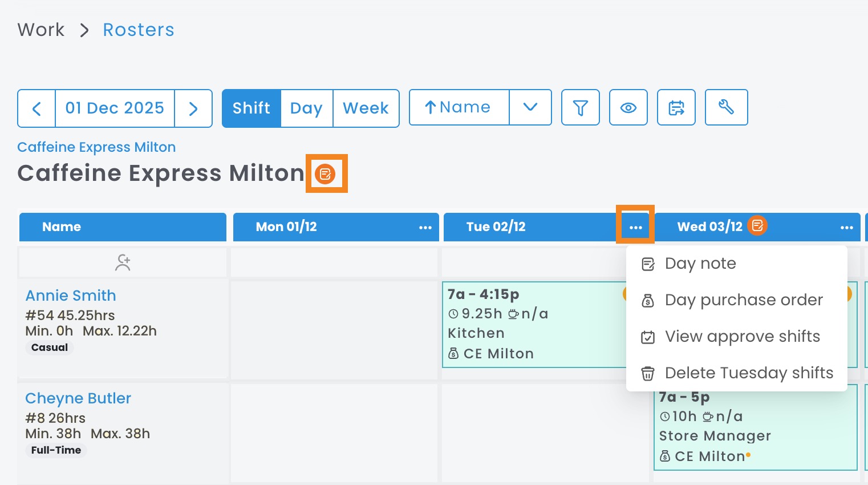The width and height of the screenshot is (868, 485).
Task: Open the wrench tools menu
Action: coord(726,107)
